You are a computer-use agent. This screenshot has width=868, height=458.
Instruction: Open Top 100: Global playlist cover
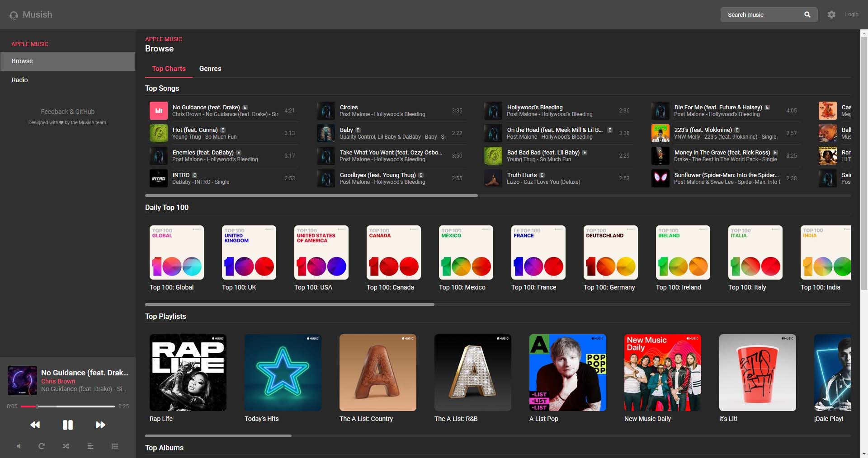pos(177,252)
